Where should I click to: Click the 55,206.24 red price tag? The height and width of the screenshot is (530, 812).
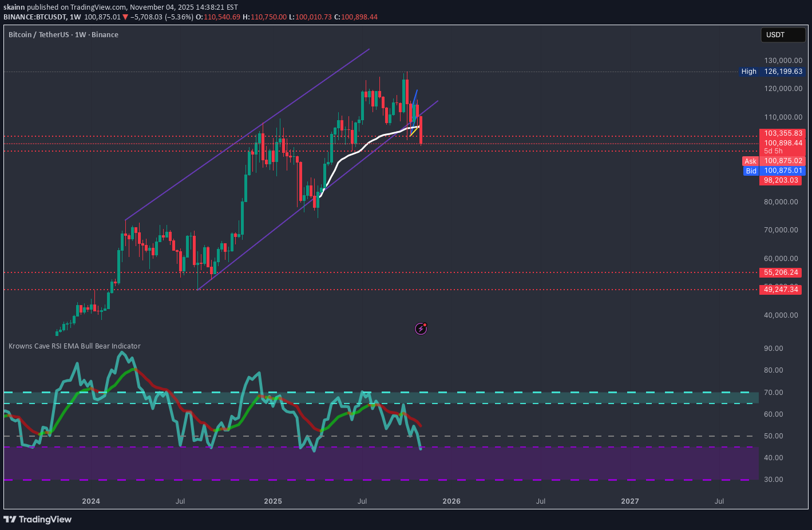click(781, 272)
